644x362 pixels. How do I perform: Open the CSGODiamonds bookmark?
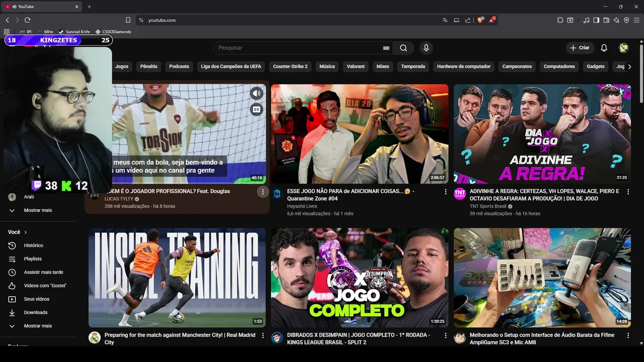tap(113, 32)
